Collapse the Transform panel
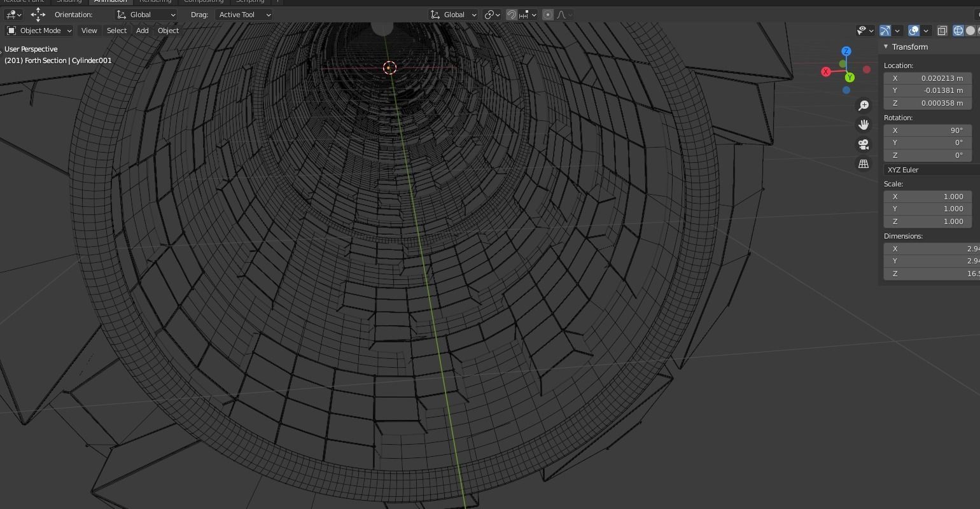Viewport: 980px width, 509px height. pos(886,46)
